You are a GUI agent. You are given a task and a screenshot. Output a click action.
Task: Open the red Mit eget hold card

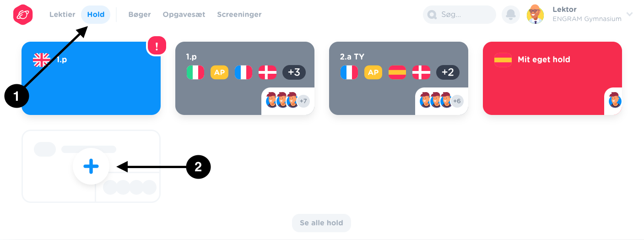click(x=552, y=78)
